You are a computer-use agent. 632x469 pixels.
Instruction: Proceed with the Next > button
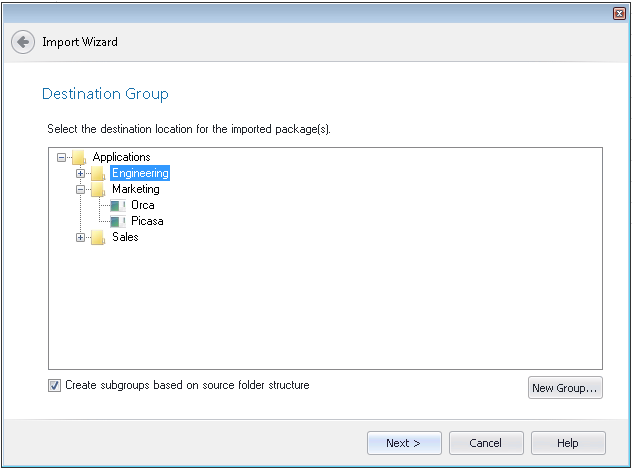click(403, 443)
